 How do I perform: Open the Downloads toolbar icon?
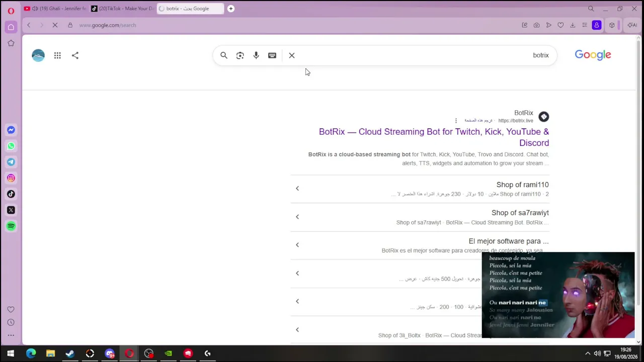573,25
